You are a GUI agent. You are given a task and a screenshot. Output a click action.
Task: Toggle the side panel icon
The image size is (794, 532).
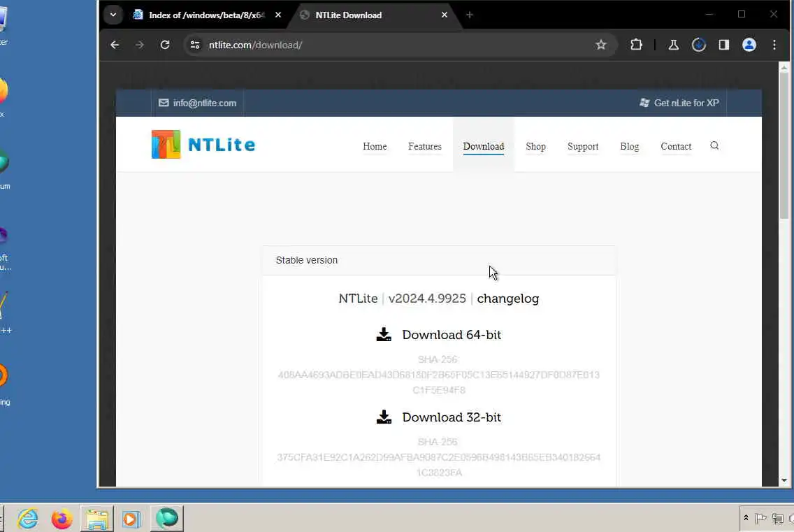[x=724, y=45]
